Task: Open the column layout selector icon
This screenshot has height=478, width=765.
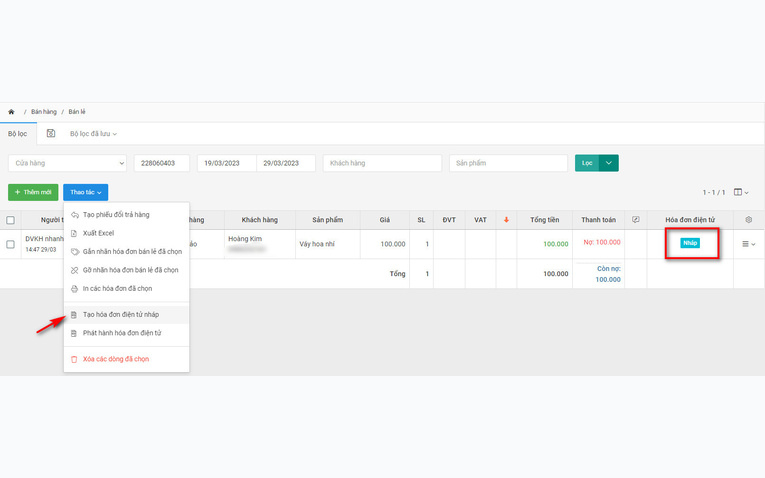Action: click(x=741, y=192)
